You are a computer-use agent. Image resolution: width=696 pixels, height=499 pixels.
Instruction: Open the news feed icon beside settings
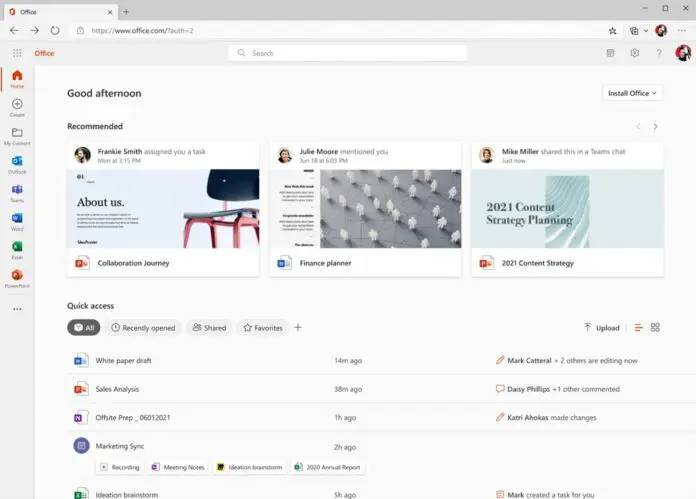coord(610,53)
